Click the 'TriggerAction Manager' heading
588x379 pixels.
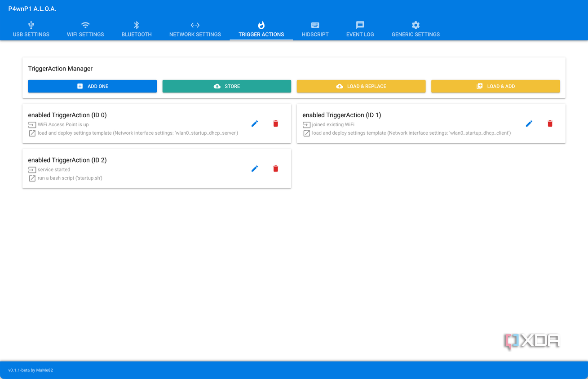(x=60, y=69)
